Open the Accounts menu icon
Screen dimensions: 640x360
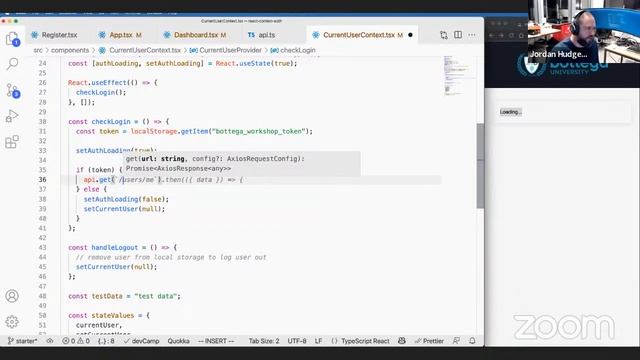coord(12,296)
